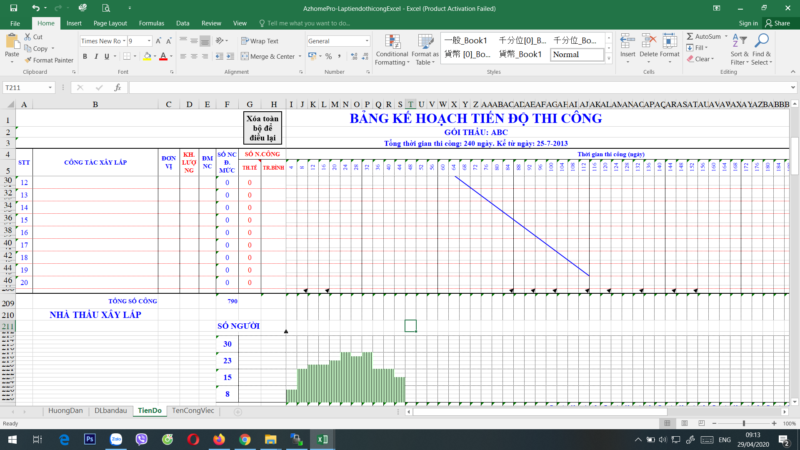Open Find & Select
Viewport: 800px width, 450px height.
coord(761,49)
